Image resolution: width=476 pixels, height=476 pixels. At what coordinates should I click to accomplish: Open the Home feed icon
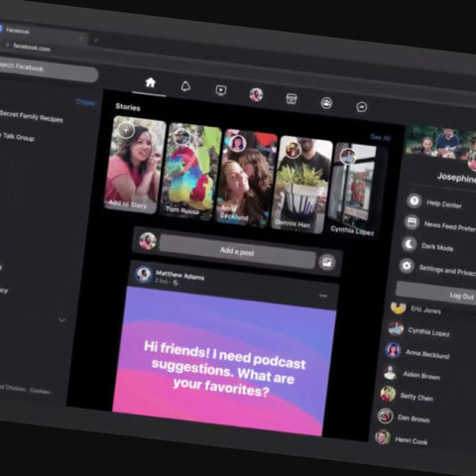tap(151, 82)
